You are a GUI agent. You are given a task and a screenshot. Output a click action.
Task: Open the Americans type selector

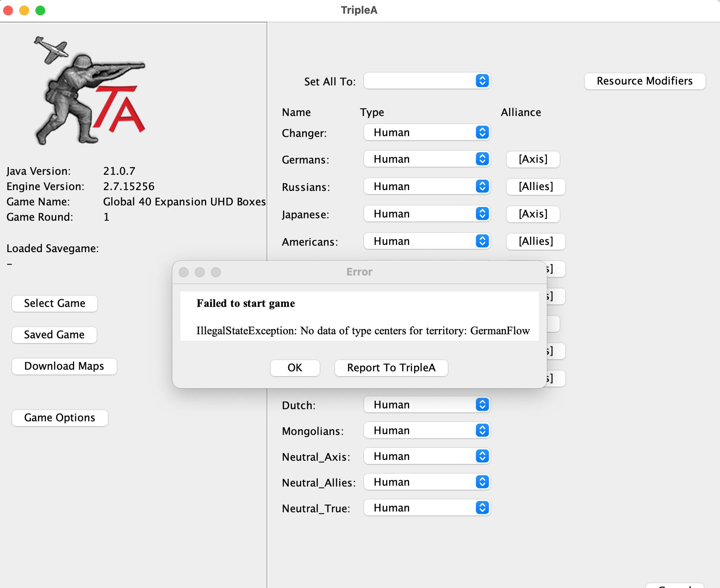[x=426, y=241]
